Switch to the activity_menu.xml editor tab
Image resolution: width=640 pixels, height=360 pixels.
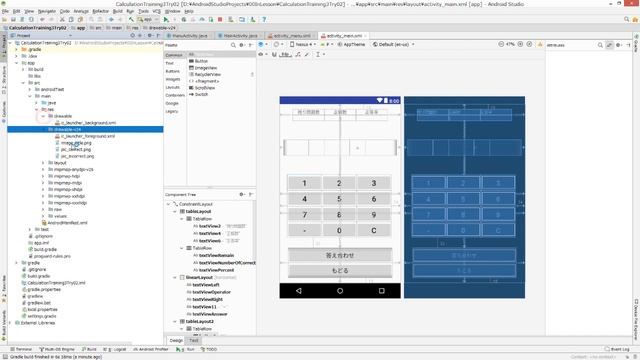291,36
